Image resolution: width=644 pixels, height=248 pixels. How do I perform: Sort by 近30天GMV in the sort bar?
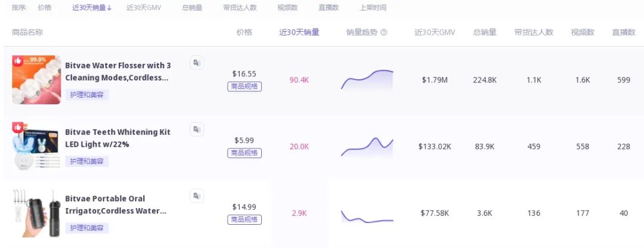click(144, 7)
